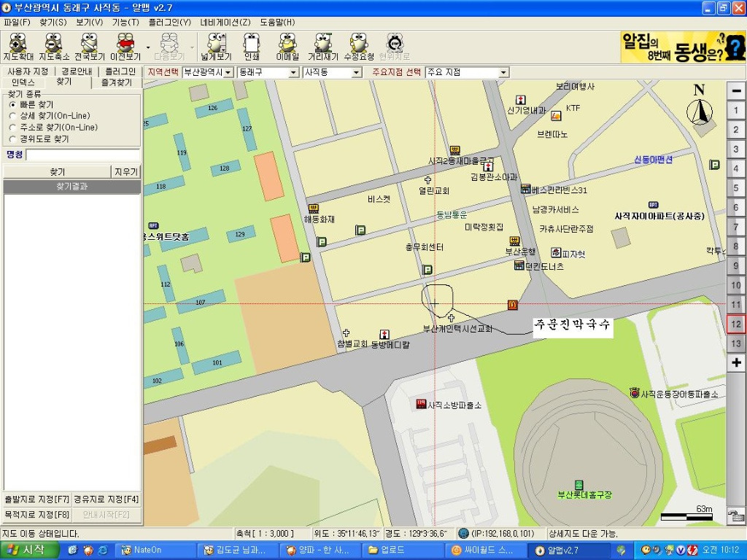
Task: Click the 던킨도너츠 shop icon on map
Action: [x=519, y=265]
